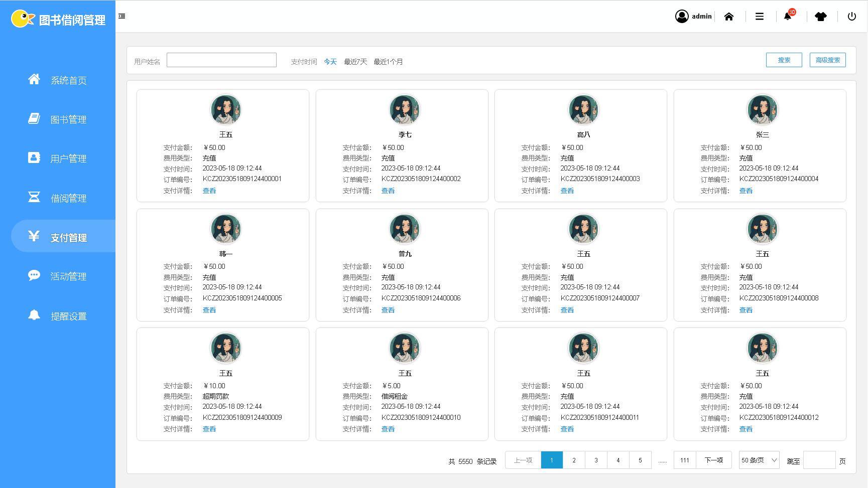Open 借阅管理 in the sidebar
The image size is (868, 488).
pos(68,198)
